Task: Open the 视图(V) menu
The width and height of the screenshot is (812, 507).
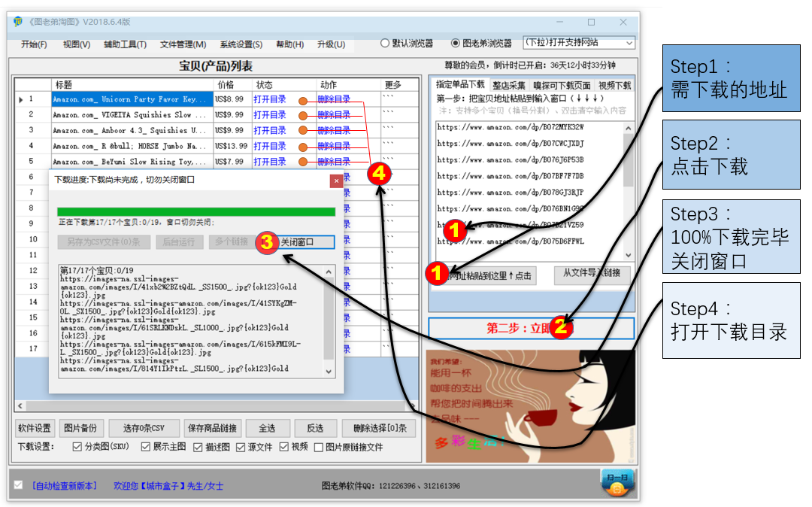Action: [77, 44]
